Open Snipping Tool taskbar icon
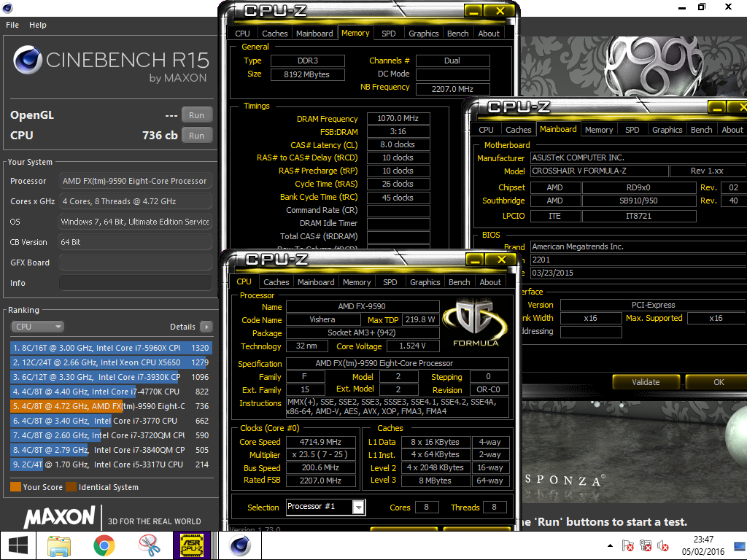 pyautogui.click(x=149, y=545)
